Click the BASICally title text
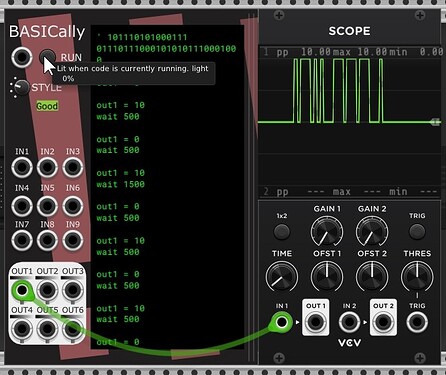 tap(47, 32)
